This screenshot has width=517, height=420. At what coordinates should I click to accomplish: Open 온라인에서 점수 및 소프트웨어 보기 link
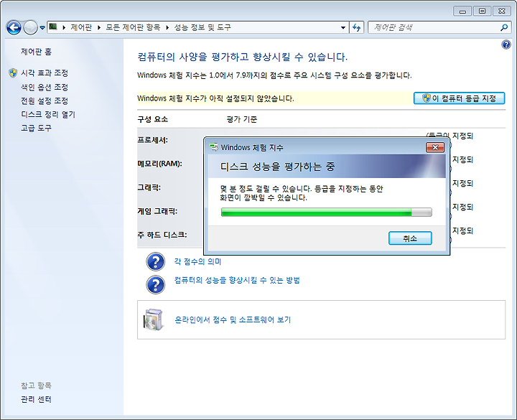(233, 319)
